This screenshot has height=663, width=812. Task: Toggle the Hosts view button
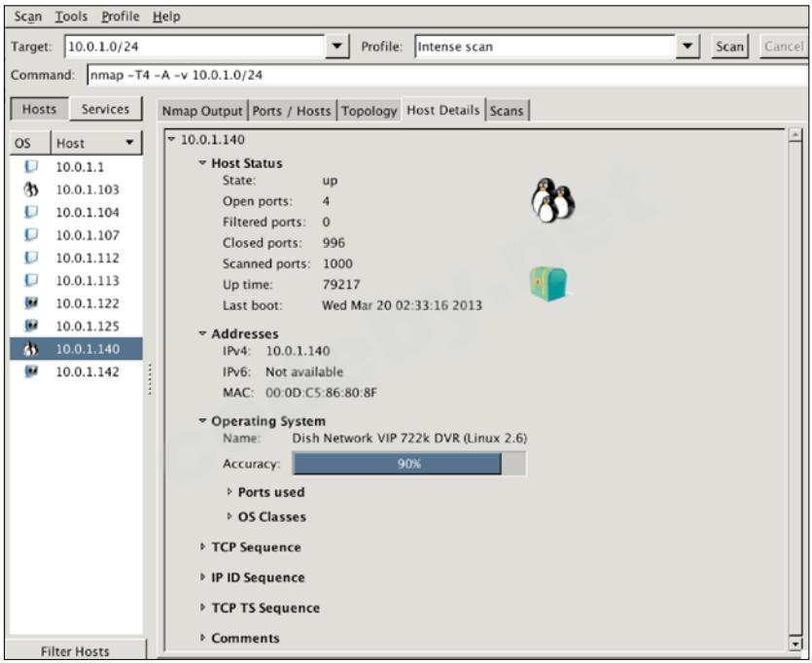39,109
